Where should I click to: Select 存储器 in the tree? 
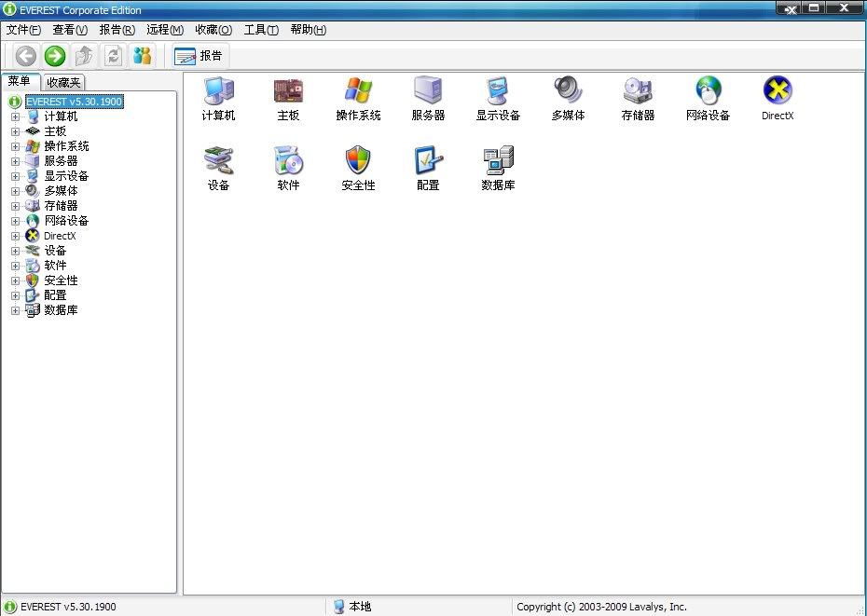(x=61, y=206)
